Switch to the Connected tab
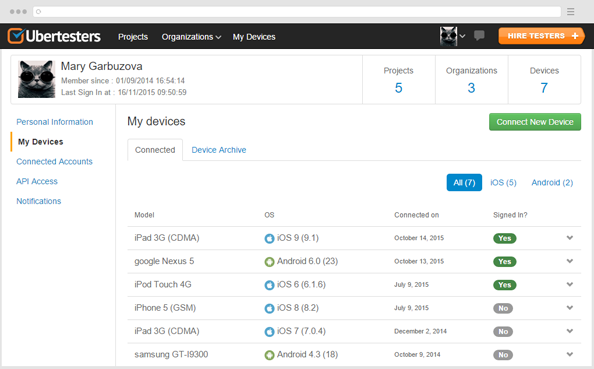Viewport: 594px width, 369px height. (x=155, y=150)
